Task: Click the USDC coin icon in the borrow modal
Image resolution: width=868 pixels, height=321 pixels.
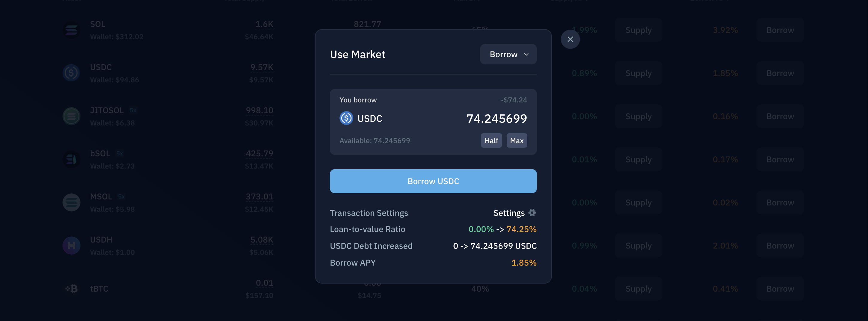Action: (x=345, y=118)
